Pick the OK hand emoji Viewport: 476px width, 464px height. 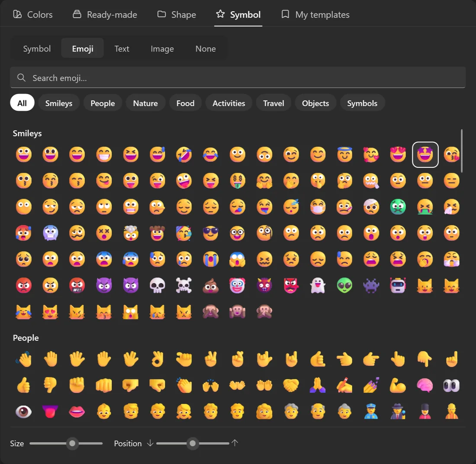coord(157,359)
